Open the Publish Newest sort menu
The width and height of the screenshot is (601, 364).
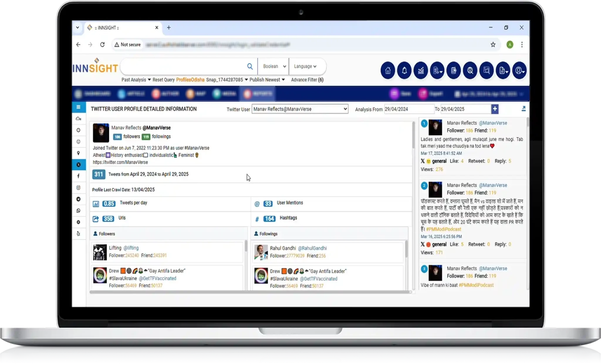[x=267, y=80]
